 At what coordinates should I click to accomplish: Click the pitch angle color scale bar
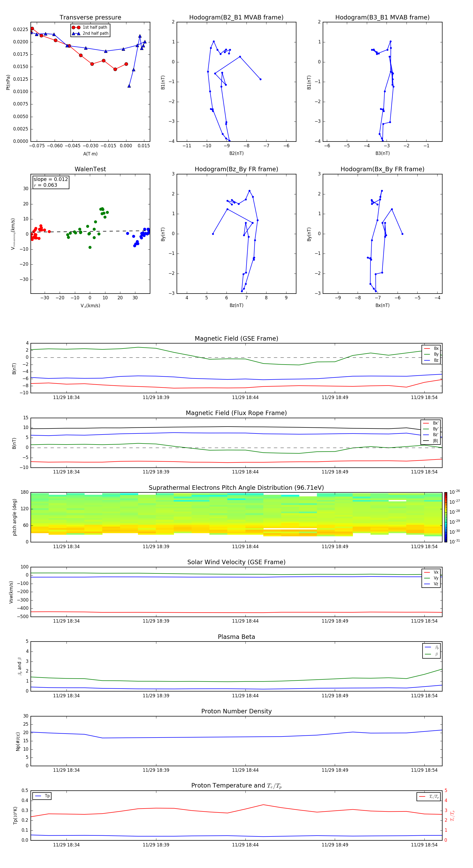pyautogui.click(x=446, y=517)
